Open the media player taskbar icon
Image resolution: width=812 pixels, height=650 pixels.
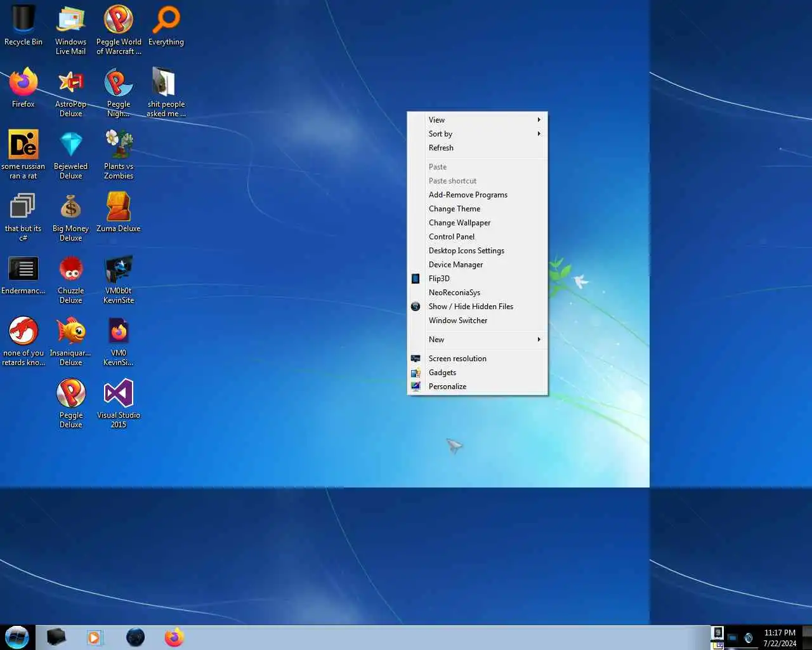pyautogui.click(x=95, y=637)
